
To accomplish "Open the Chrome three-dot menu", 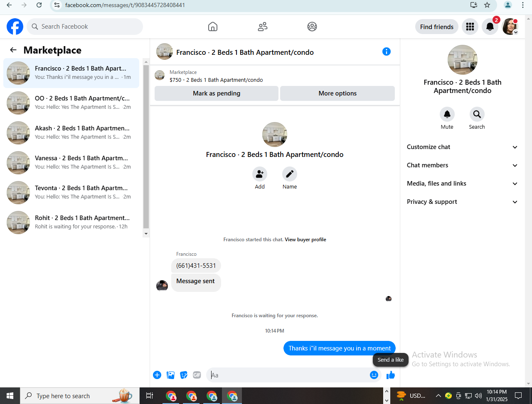I will [523, 5].
